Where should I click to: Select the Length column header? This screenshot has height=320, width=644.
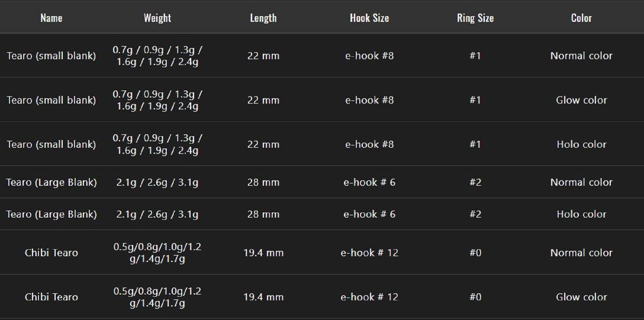click(263, 18)
